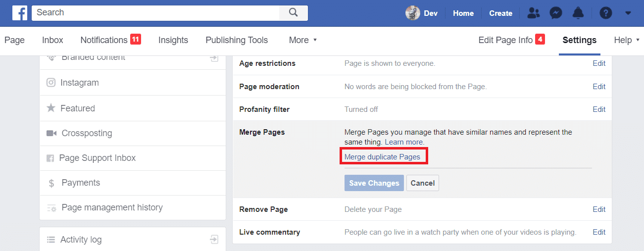Expand the More dropdown menu
The height and width of the screenshot is (251, 644).
303,40
